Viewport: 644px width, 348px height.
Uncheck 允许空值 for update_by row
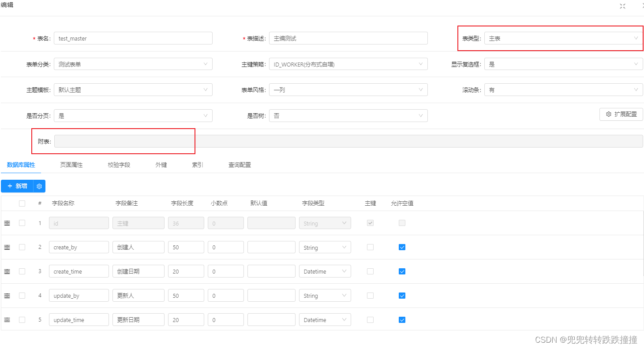(x=402, y=296)
